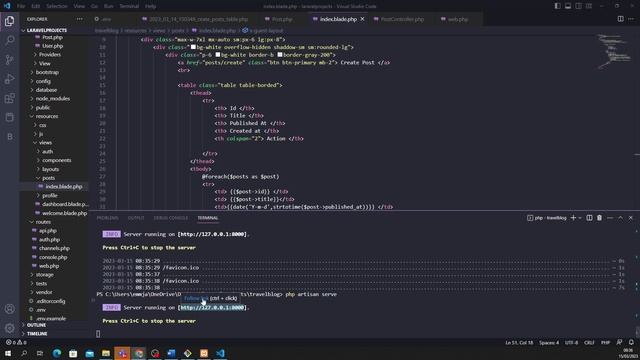Image resolution: width=640 pixels, height=360 pixels.
Task: Switch to the OUTPUT panel tab
Action: point(136,218)
